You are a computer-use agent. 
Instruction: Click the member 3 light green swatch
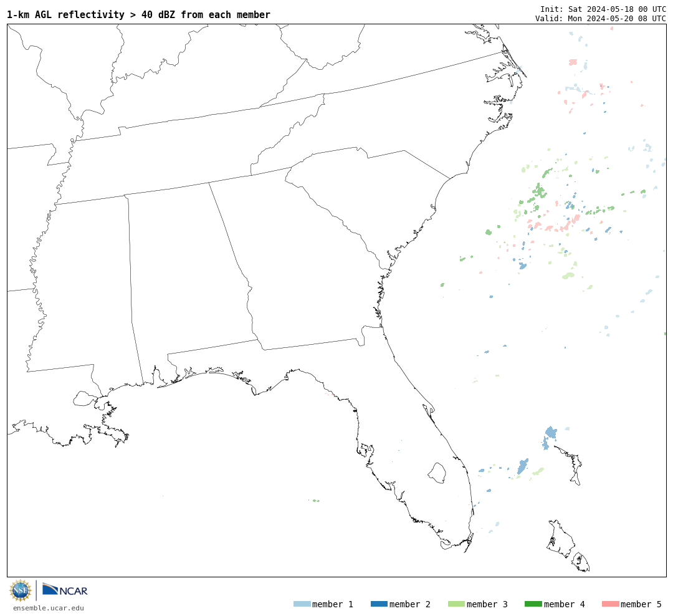(x=456, y=604)
